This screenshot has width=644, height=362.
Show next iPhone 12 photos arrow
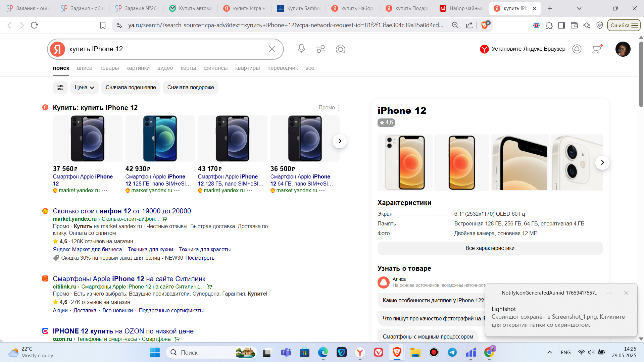tap(602, 162)
